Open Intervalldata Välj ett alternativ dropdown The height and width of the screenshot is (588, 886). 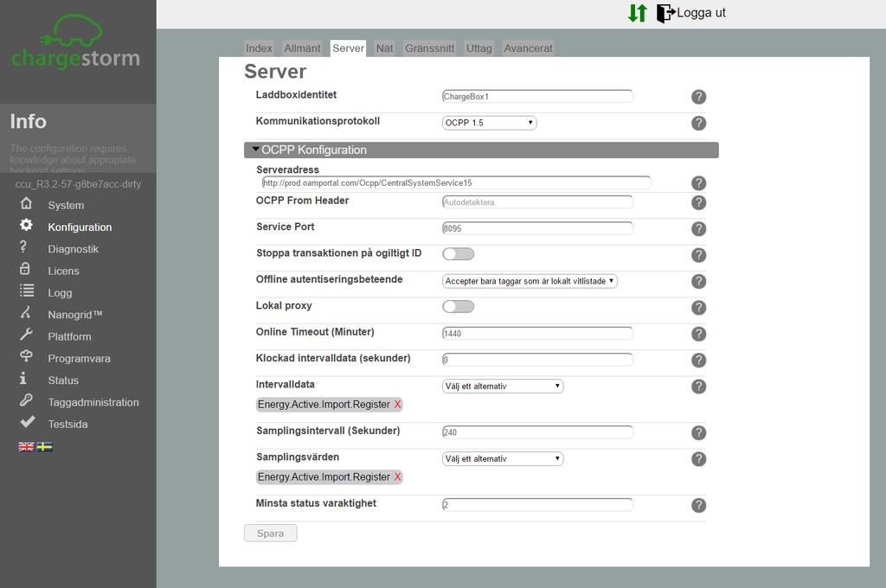pyautogui.click(x=503, y=387)
